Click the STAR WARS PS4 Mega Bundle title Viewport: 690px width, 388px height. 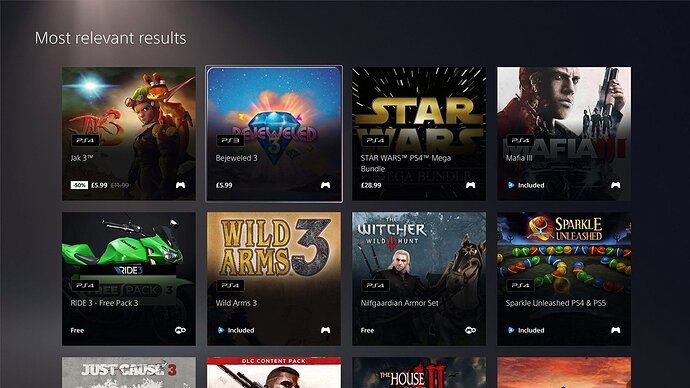point(405,163)
